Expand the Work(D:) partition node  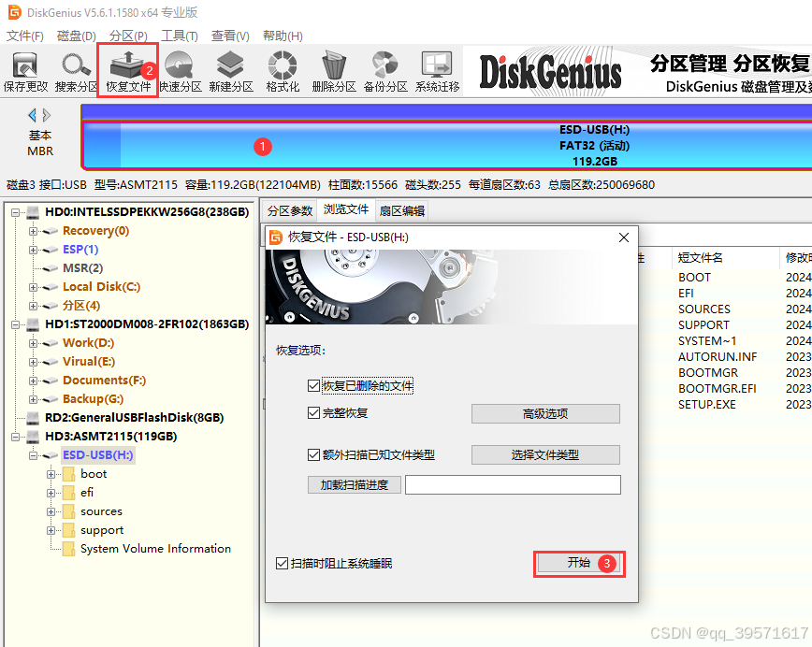pyautogui.click(x=33, y=343)
